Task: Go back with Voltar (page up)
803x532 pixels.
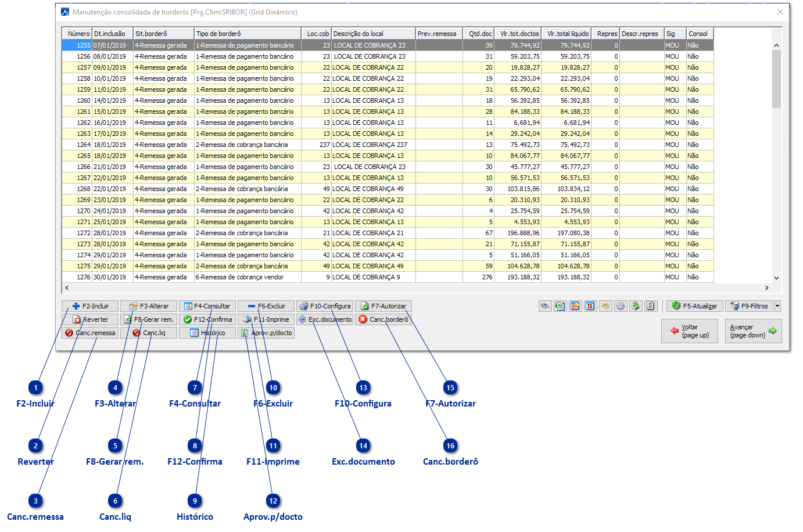Action: pos(690,331)
